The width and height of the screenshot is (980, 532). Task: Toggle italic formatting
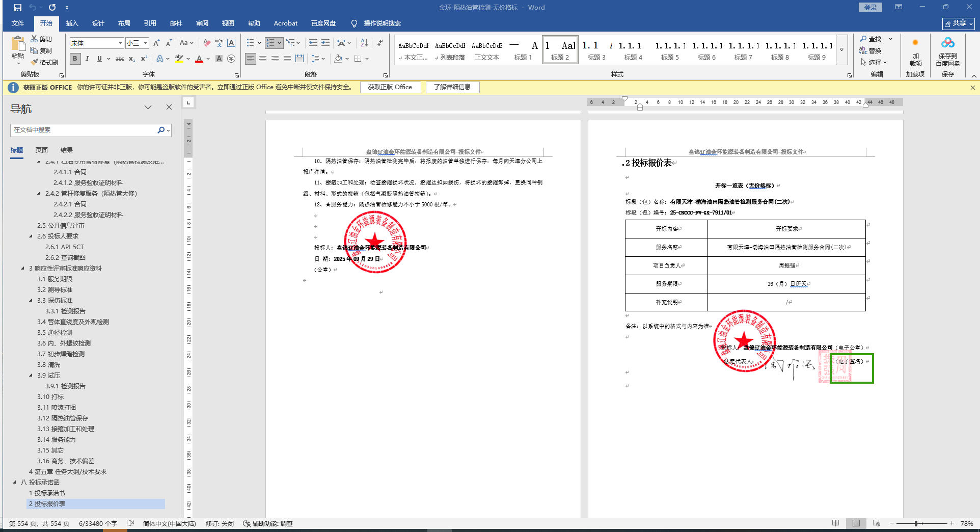click(87, 59)
